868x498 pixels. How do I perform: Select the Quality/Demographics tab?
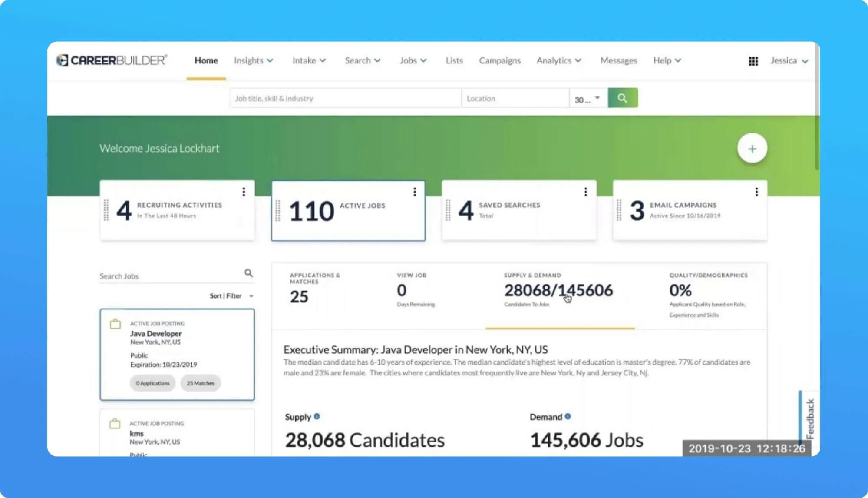(709, 295)
